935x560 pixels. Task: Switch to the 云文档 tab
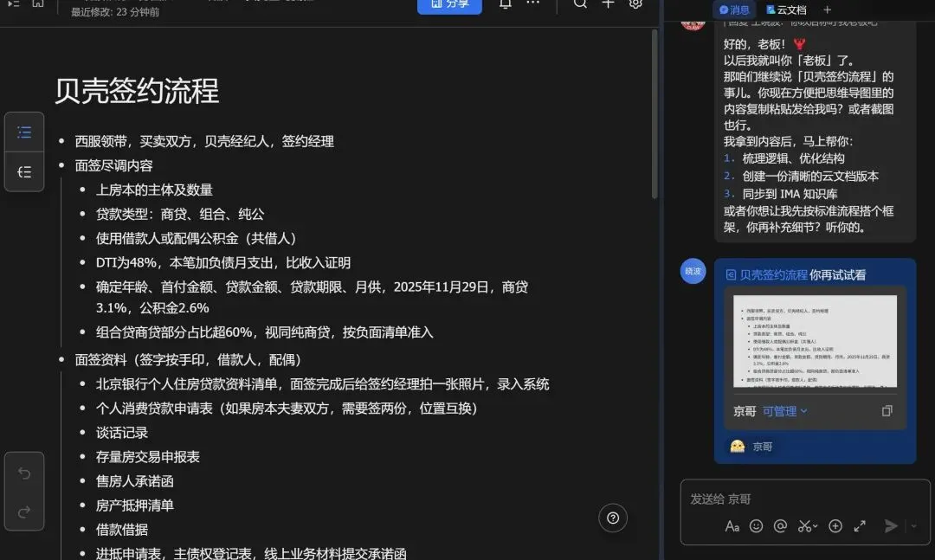786,10
